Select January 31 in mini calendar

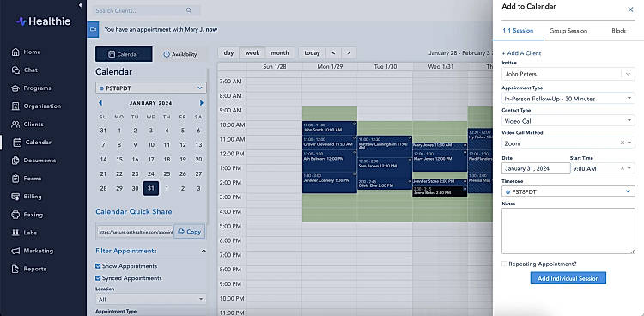151,189
